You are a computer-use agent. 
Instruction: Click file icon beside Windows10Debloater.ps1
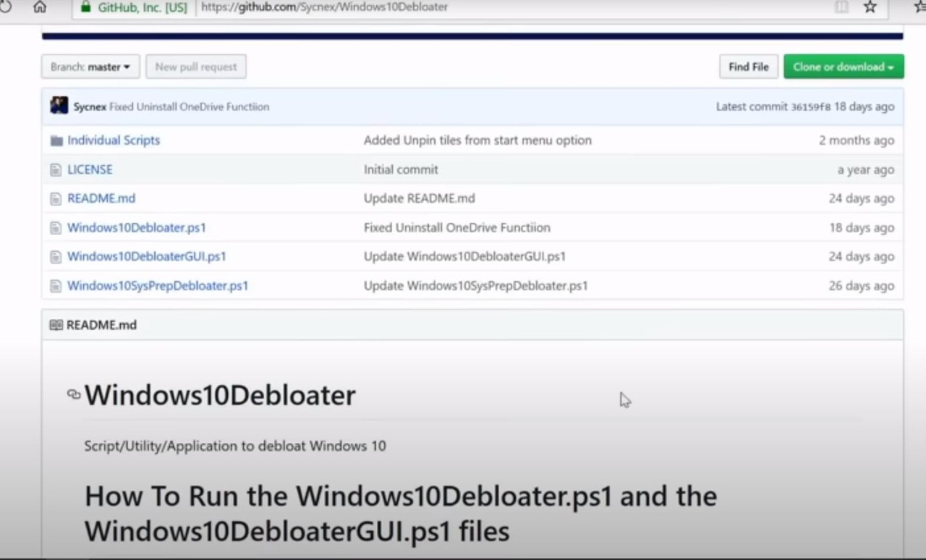56,227
